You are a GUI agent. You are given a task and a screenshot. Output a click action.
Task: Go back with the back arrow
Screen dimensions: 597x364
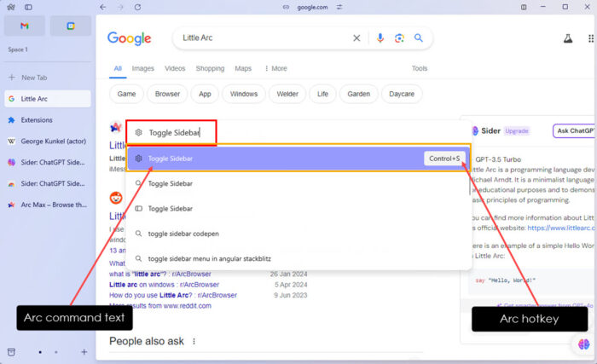click(102, 7)
